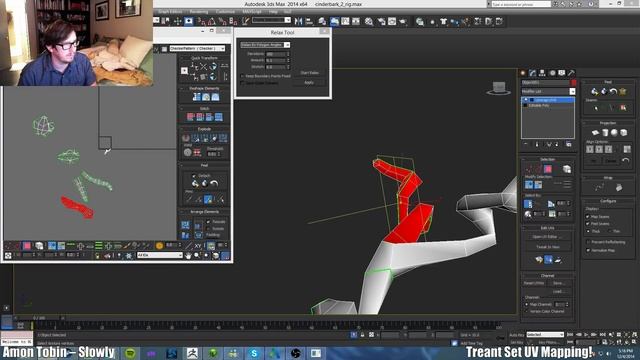Select Map Channel radio button
Image resolution: width=640 pixels, height=360 pixels.
pyautogui.click(x=527, y=304)
